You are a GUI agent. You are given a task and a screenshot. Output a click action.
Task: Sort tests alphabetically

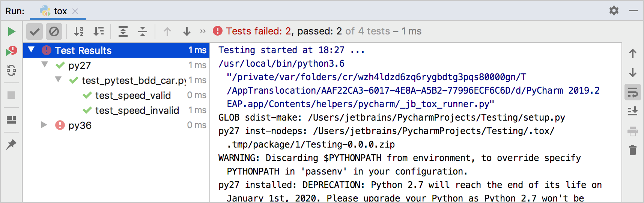click(79, 31)
